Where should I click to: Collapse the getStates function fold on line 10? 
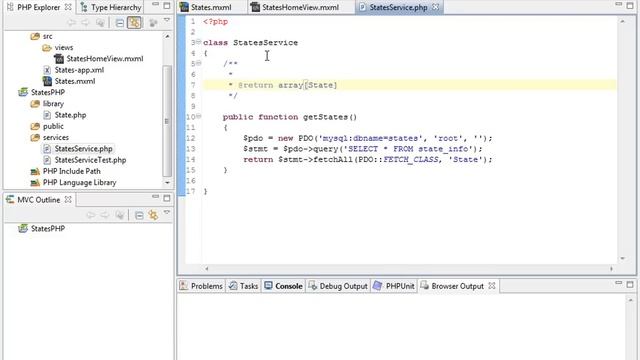(x=199, y=116)
